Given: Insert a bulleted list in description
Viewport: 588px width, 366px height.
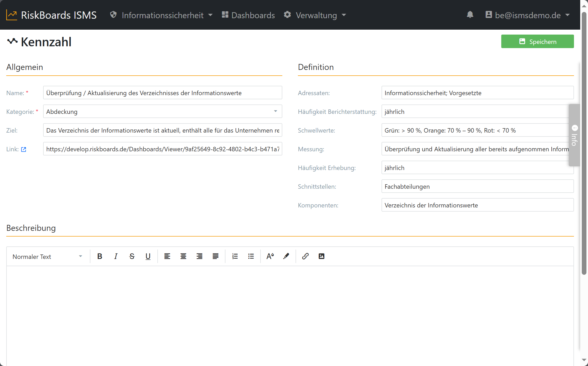Looking at the screenshot, I should (x=251, y=256).
